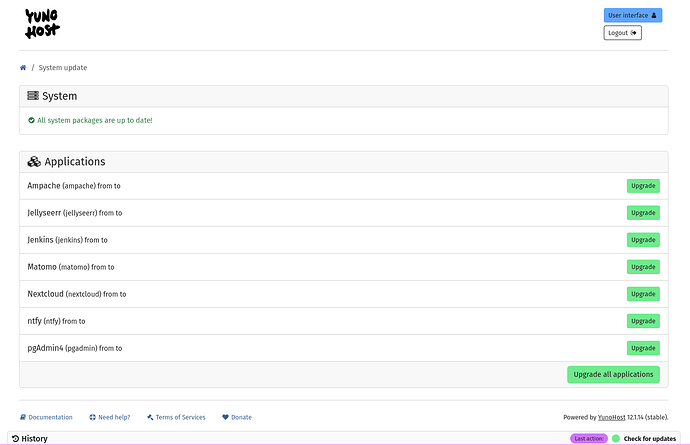This screenshot has height=445, width=690.
Task: Click the version text 12.1.14 (stable)
Action: (x=648, y=417)
